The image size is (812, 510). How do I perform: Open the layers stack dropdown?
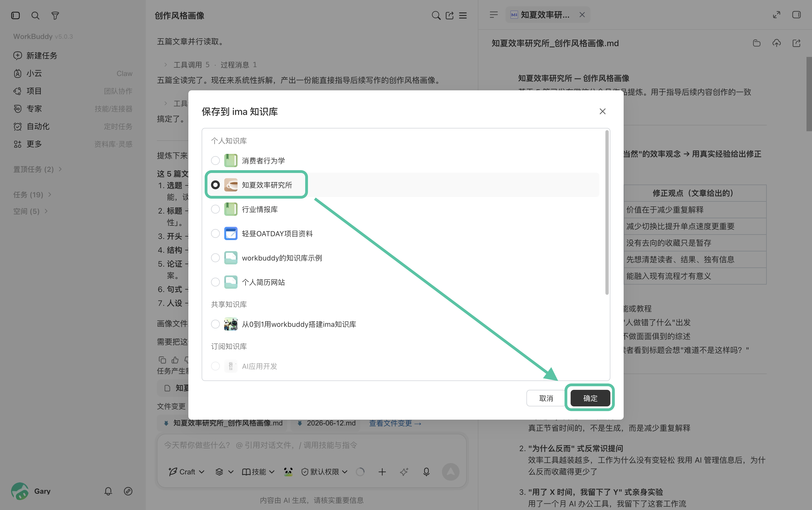click(224, 472)
